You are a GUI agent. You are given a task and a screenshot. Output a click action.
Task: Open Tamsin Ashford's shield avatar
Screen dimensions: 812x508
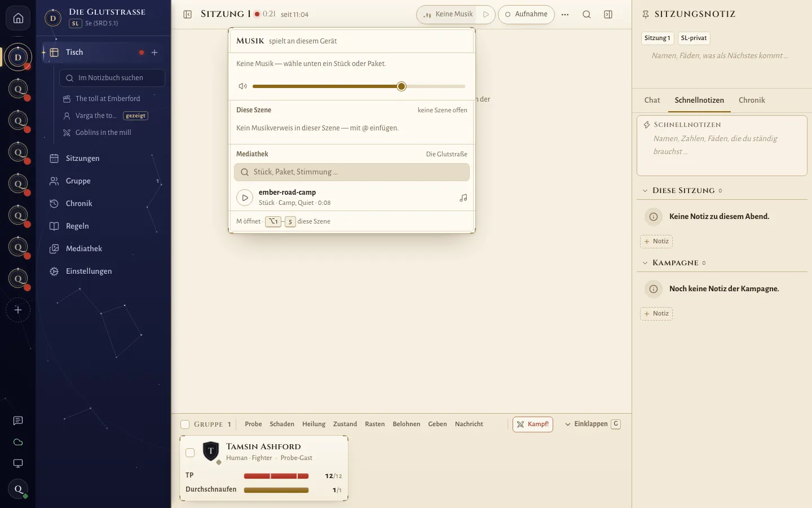(211, 451)
